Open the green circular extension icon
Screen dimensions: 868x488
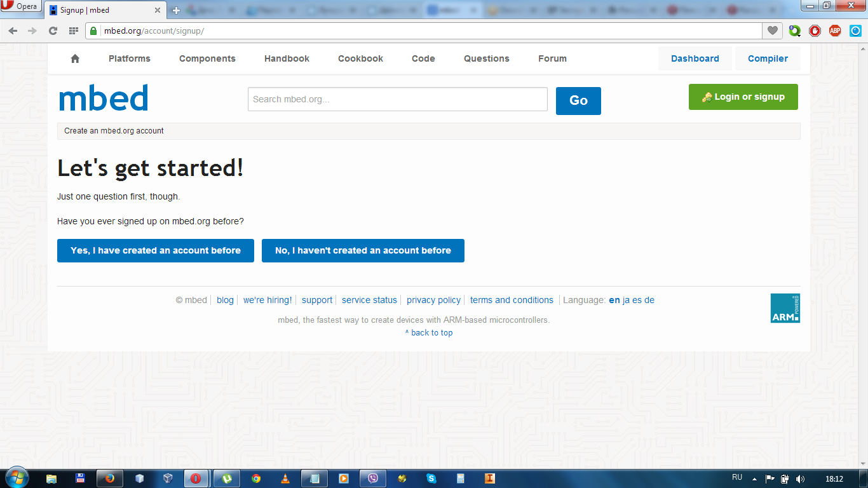tap(794, 30)
